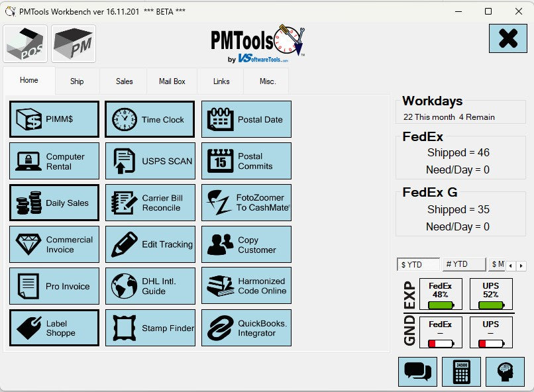The height and width of the screenshot is (392, 534).
Task: Open the Label Shoppe
Action: 54,328
